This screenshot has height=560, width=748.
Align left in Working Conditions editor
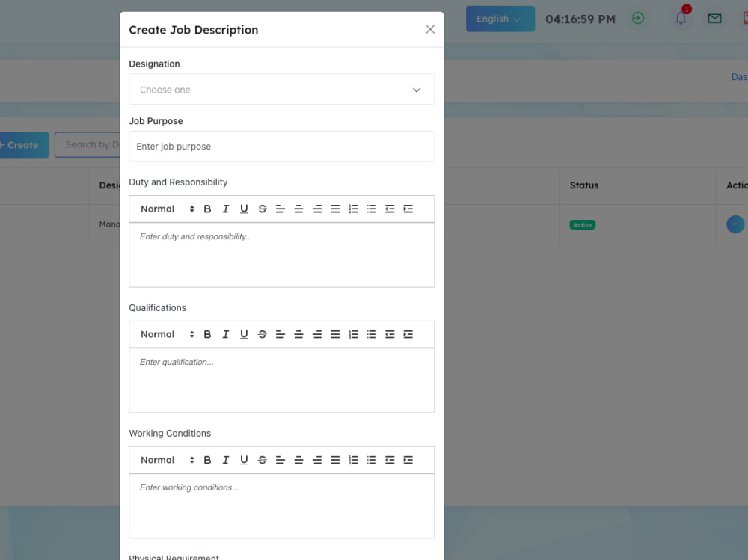click(x=280, y=460)
